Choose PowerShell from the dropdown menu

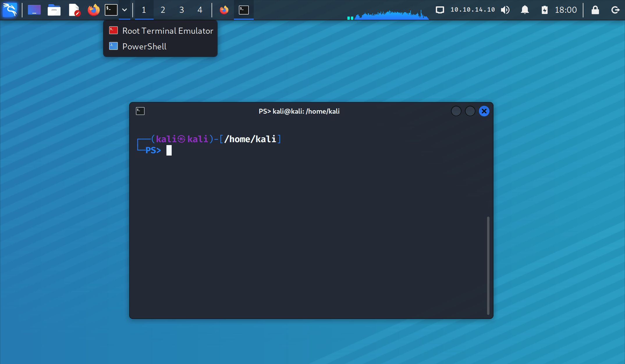[x=144, y=47]
